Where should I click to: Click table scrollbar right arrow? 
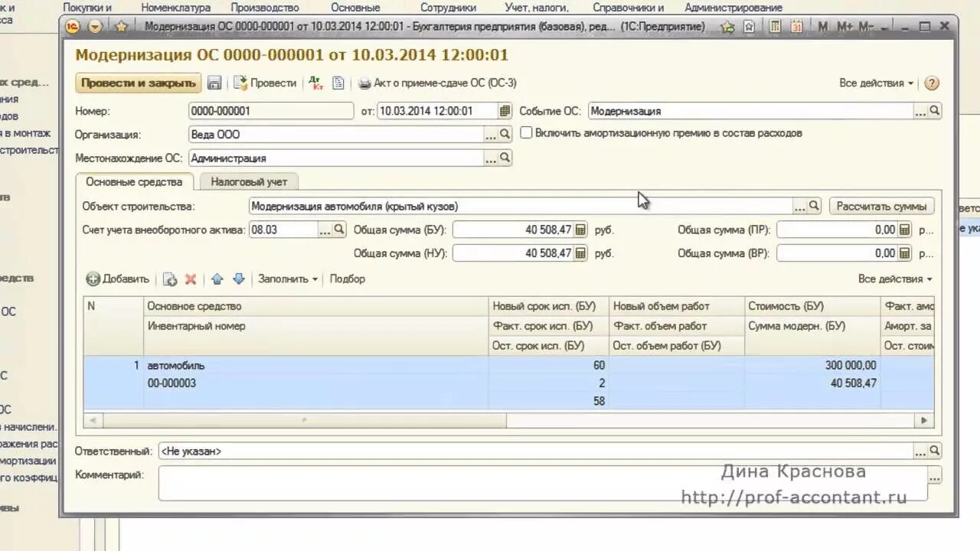click(x=924, y=420)
